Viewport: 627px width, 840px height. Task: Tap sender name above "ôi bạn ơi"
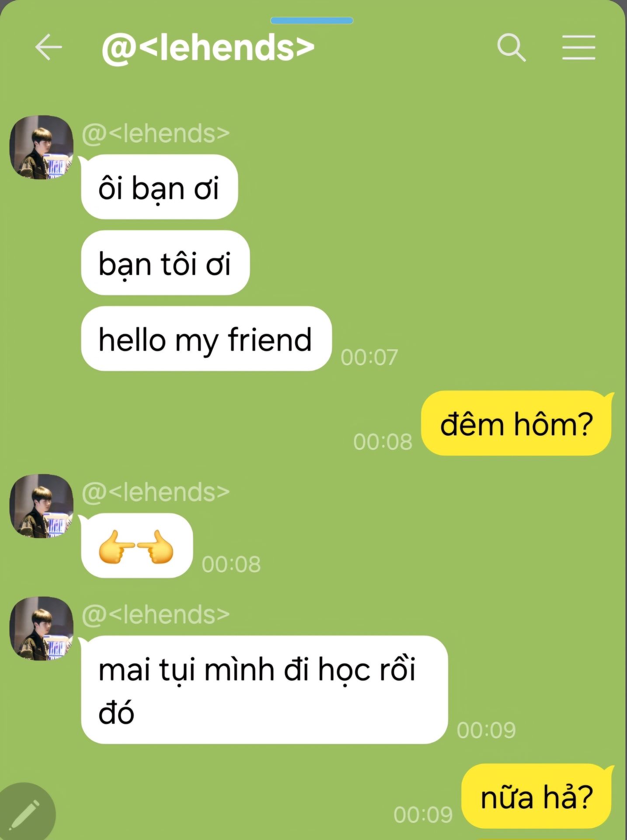(156, 133)
